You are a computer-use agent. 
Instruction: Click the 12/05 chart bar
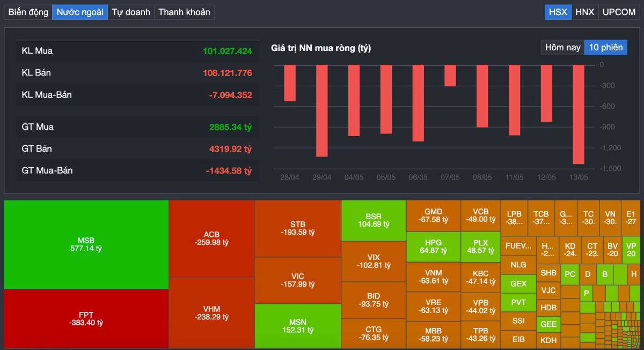click(x=546, y=94)
